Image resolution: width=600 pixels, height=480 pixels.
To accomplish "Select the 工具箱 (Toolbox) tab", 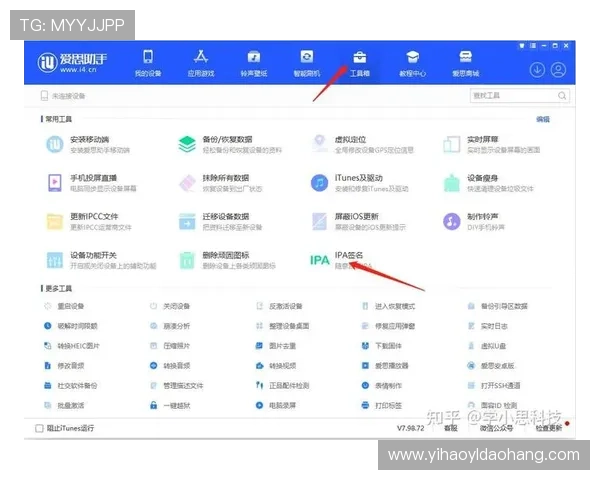I will click(360, 63).
